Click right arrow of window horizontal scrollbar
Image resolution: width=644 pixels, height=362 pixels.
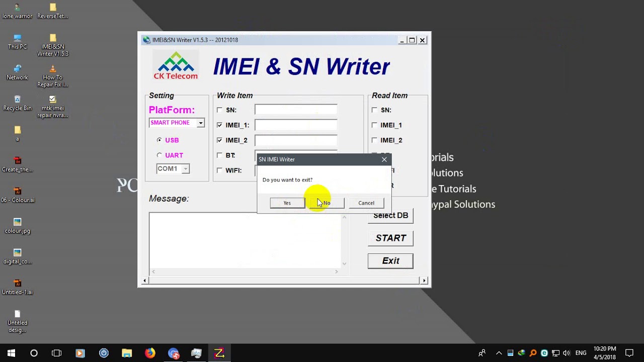tap(424, 281)
